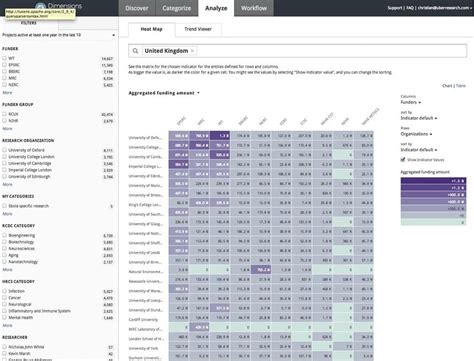Click the pale green zero legend swatch
This screenshot has height=361, width=474.
click(x=433, y=222)
